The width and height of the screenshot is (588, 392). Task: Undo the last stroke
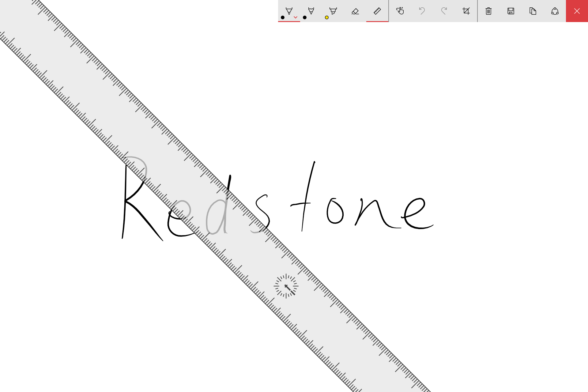click(x=422, y=11)
